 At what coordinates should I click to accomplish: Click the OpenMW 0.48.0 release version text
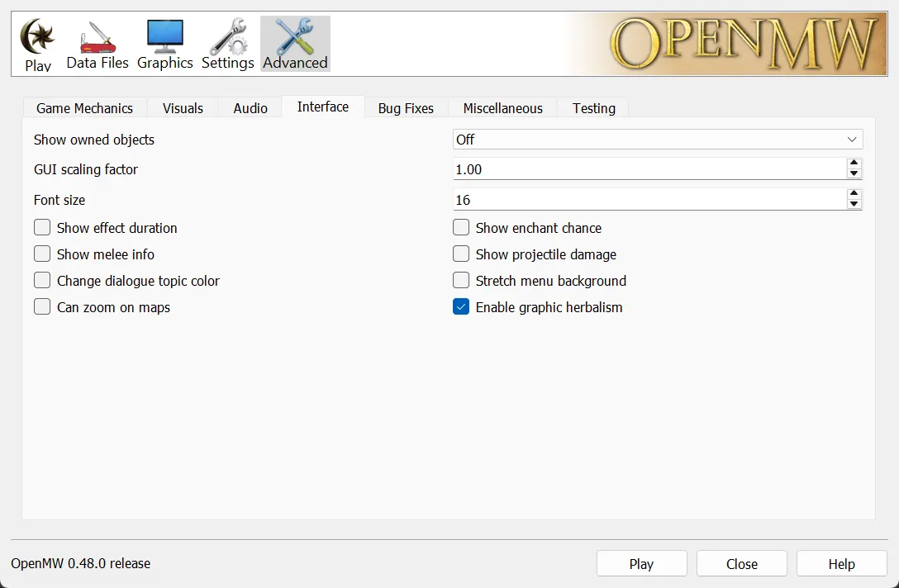pyautogui.click(x=81, y=563)
